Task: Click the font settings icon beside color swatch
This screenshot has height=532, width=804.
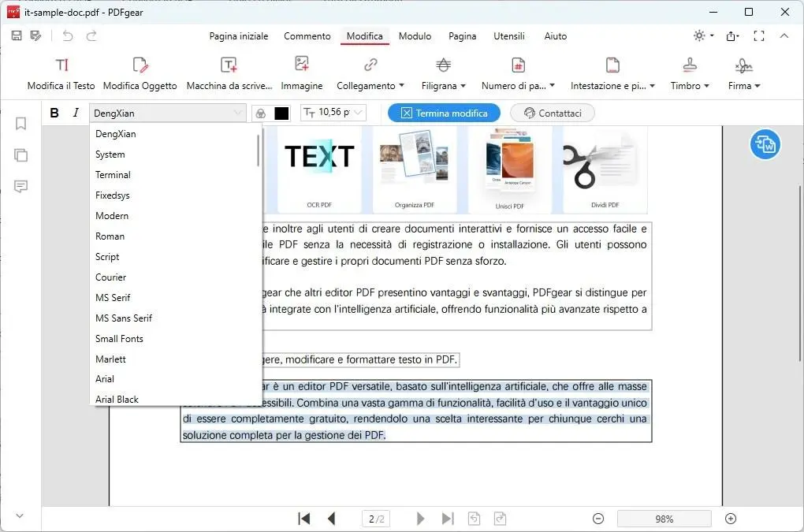Action: pos(261,113)
